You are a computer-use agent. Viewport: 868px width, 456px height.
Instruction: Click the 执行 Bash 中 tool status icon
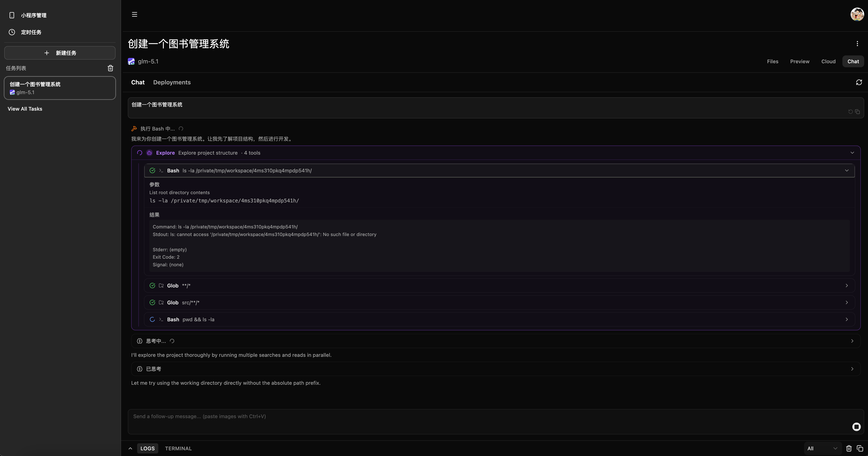coord(134,129)
